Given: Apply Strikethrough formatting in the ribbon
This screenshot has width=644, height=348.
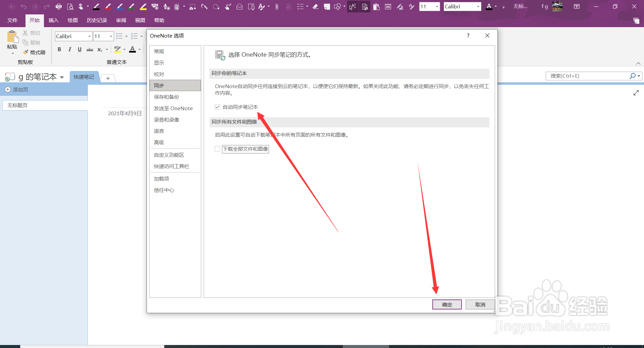Looking at the screenshot, I should point(90,50).
